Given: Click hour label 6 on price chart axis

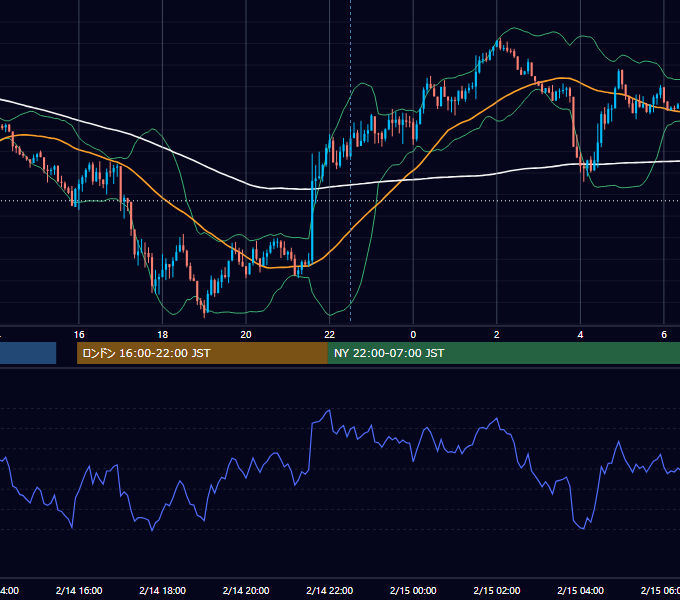Looking at the screenshot, I should 664,335.
